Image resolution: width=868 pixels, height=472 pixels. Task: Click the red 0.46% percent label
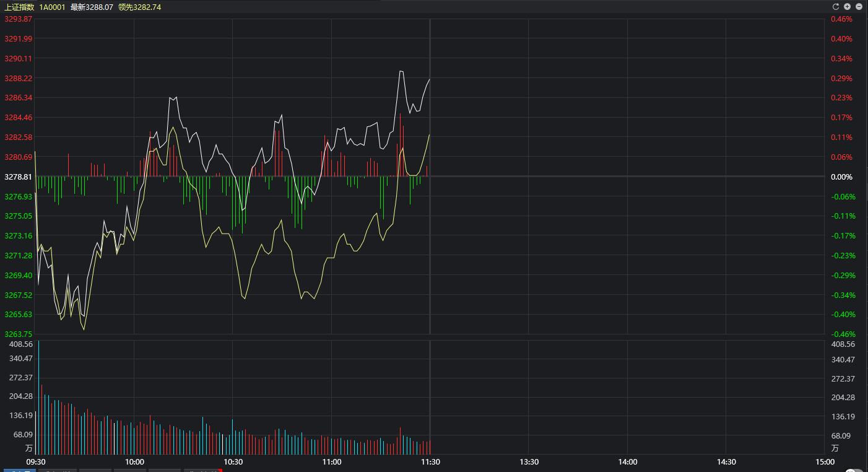(842, 19)
